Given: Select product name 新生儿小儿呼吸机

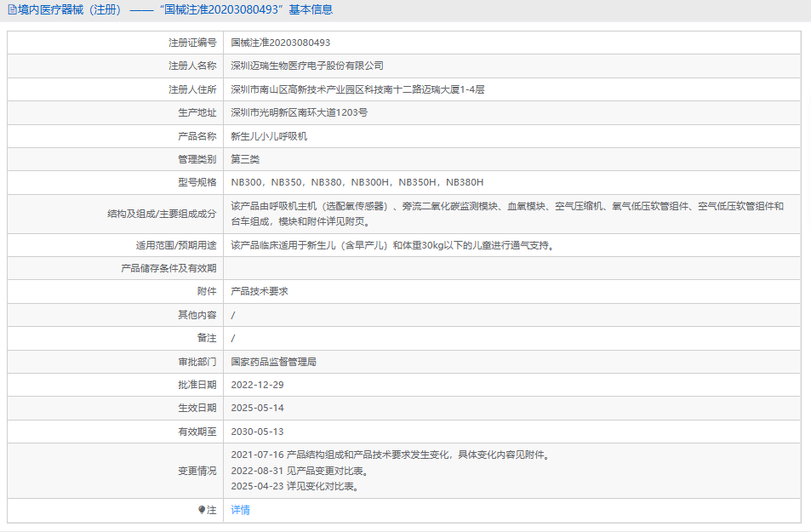Looking at the screenshot, I should [269, 136].
